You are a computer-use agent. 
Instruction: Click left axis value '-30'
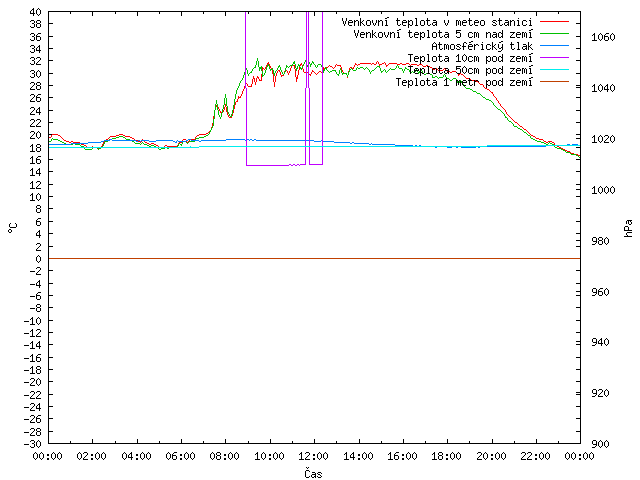pos(33,444)
